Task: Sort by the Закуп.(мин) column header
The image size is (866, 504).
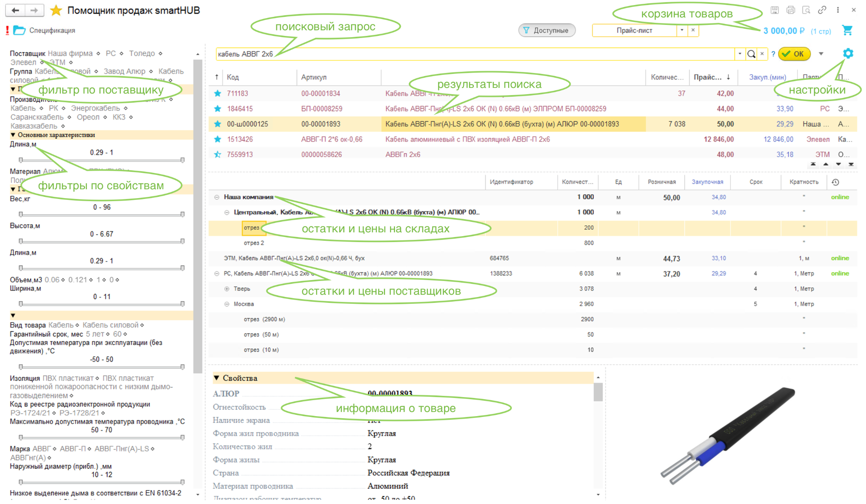Action: click(x=767, y=77)
